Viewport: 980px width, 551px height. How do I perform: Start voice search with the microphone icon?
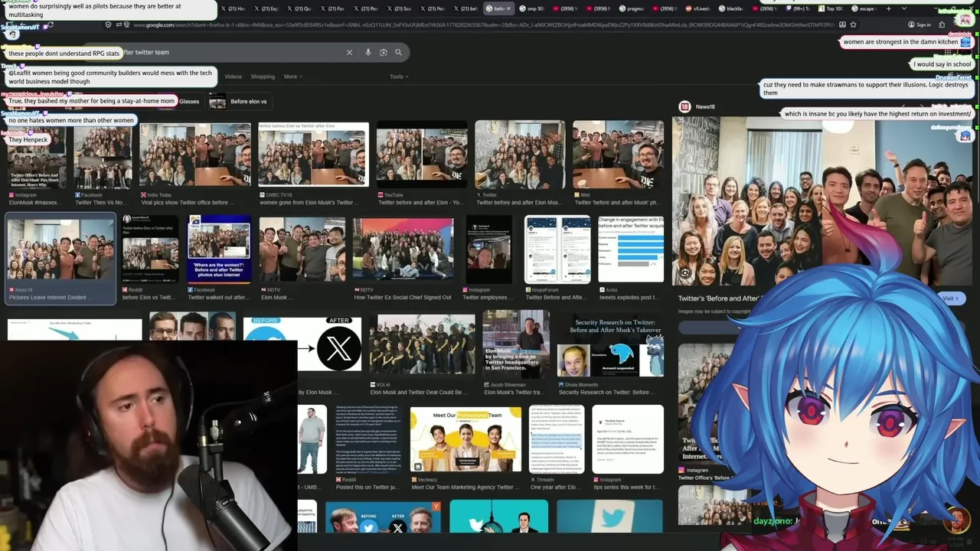(x=368, y=52)
